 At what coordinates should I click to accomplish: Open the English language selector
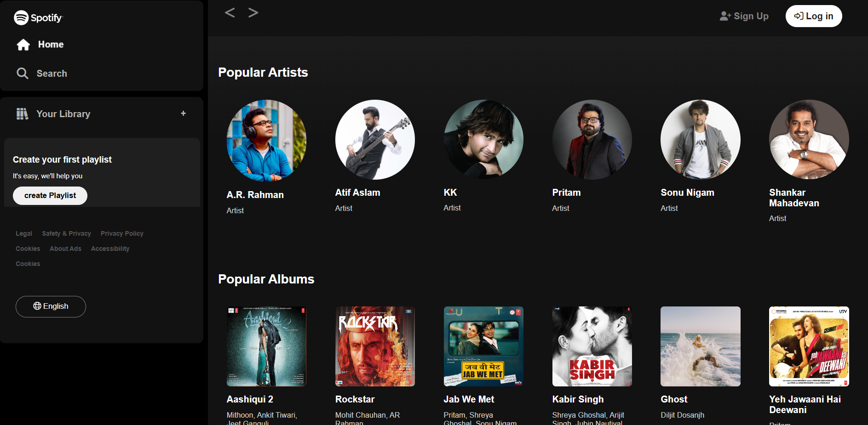pyautogui.click(x=51, y=306)
